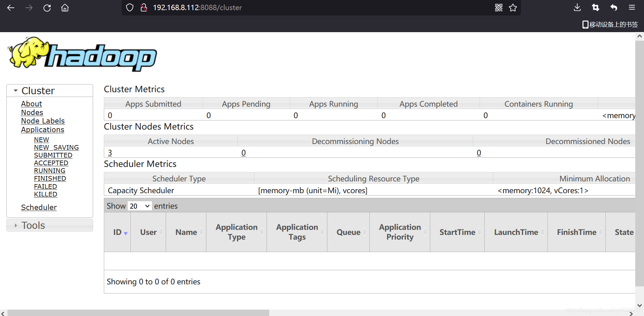Bookmark this page with the star icon
Image resolution: width=644 pixels, height=316 pixels.
[x=513, y=7]
